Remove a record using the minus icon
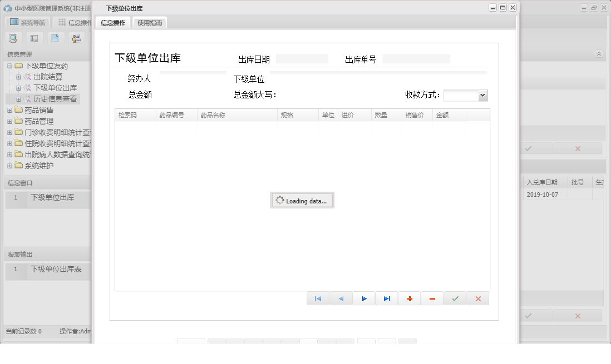The image size is (611, 364). pyautogui.click(x=432, y=298)
